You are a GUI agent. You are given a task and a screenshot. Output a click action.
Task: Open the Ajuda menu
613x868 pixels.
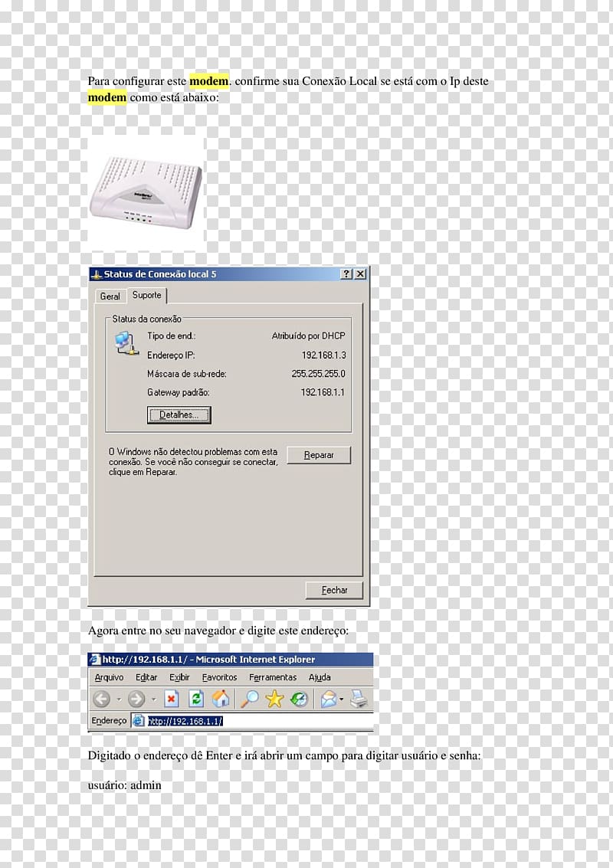tap(320, 677)
